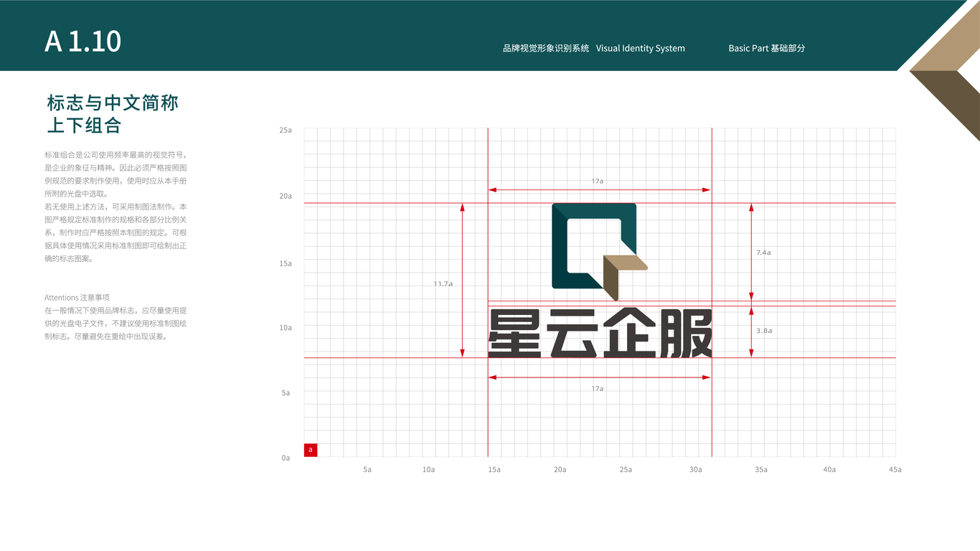980x551 pixels.
Task: Click the 5a label on the vertical axis
Action: point(286,392)
